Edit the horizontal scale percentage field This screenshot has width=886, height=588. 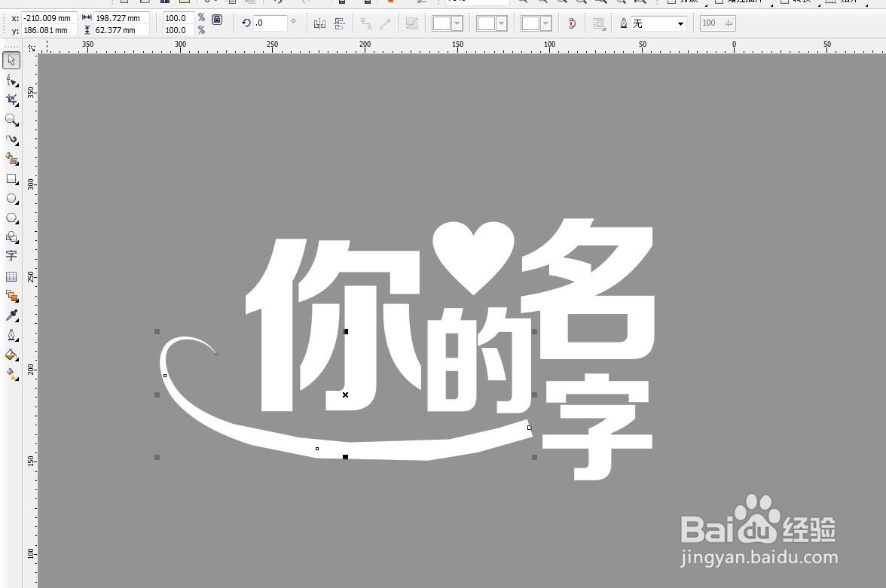click(178, 18)
